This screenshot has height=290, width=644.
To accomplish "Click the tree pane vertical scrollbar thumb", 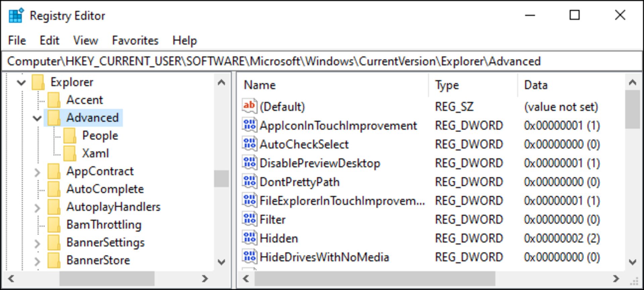I will point(221,179).
